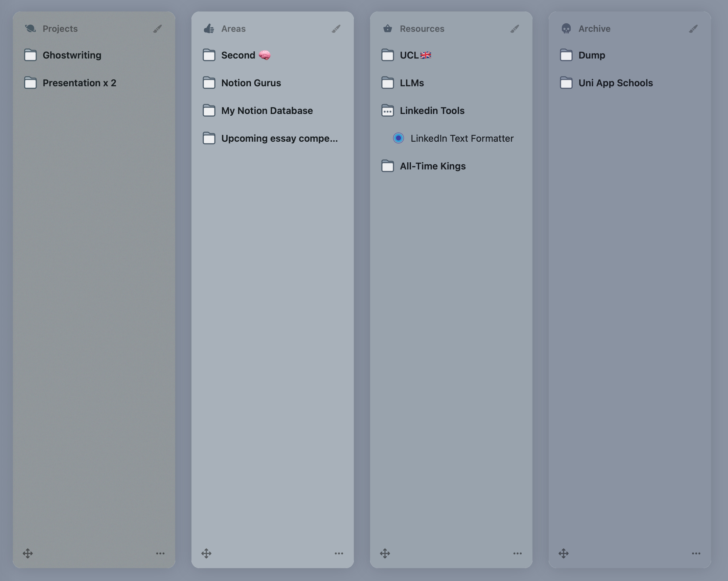The height and width of the screenshot is (581, 728).
Task: Click the paintbrush icon in Projects column
Action: (x=157, y=29)
